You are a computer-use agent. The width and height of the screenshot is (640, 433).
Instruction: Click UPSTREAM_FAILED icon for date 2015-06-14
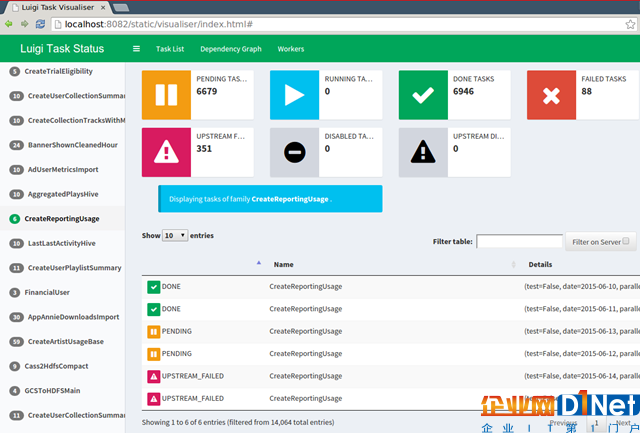click(x=153, y=377)
